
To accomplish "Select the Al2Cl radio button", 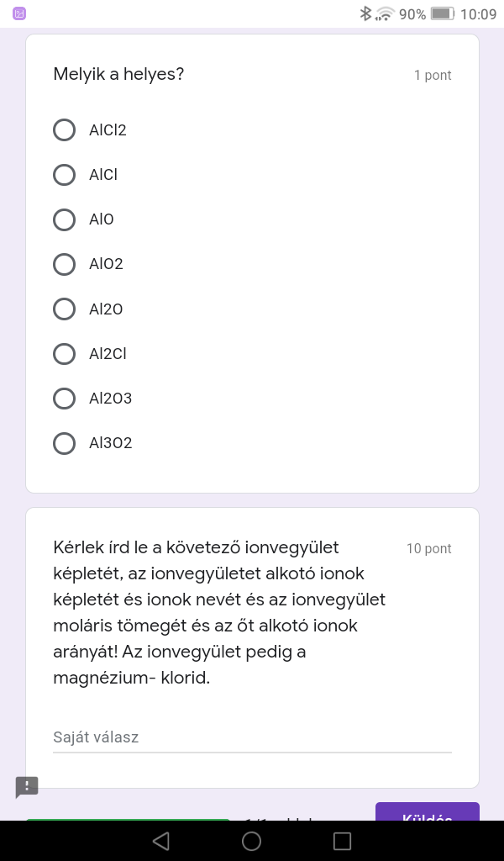I will (65, 353).
